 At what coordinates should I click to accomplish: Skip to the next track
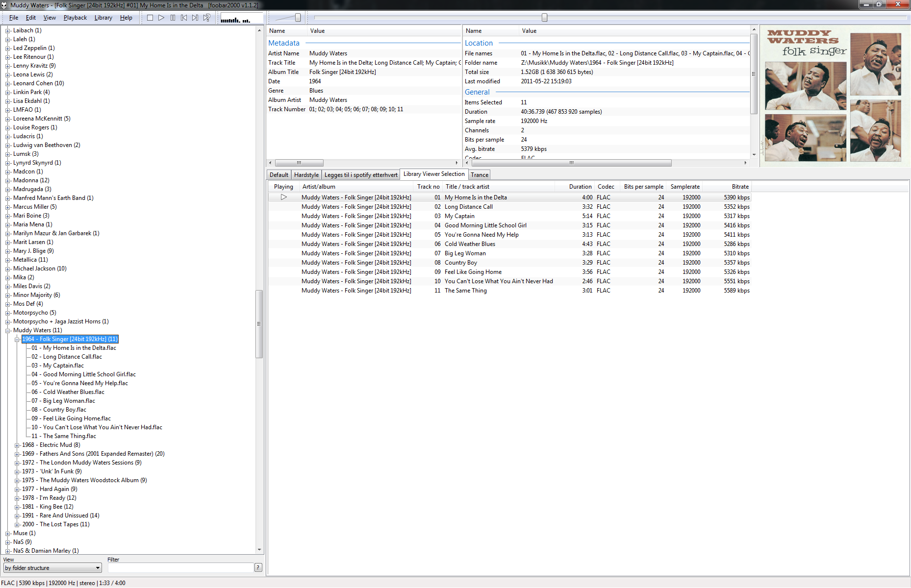(195, 18)
